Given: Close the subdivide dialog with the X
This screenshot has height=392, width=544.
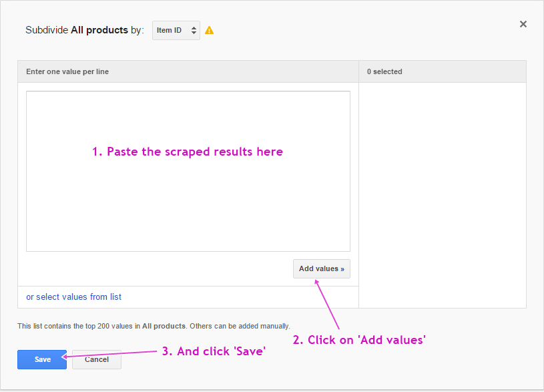Looking at the screenshot, I should (x=523, y=24).
